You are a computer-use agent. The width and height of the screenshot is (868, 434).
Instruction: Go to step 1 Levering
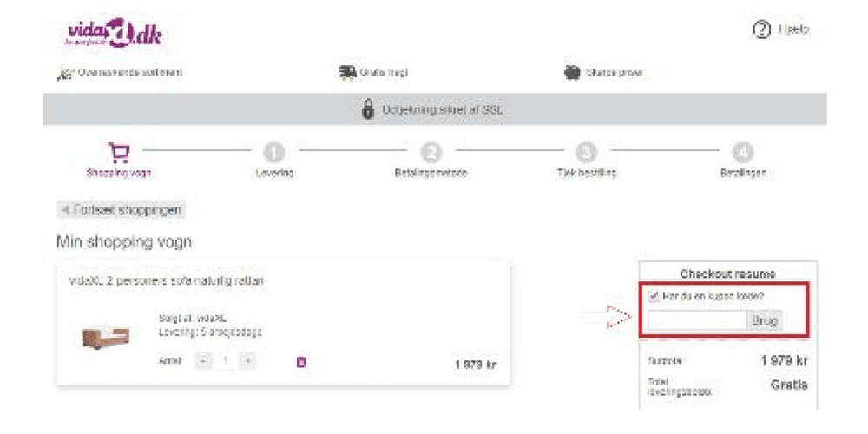tap(273, 153)
